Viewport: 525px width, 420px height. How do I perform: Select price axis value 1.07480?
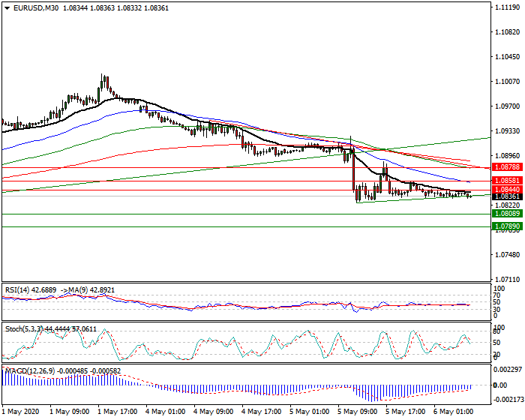508,255
